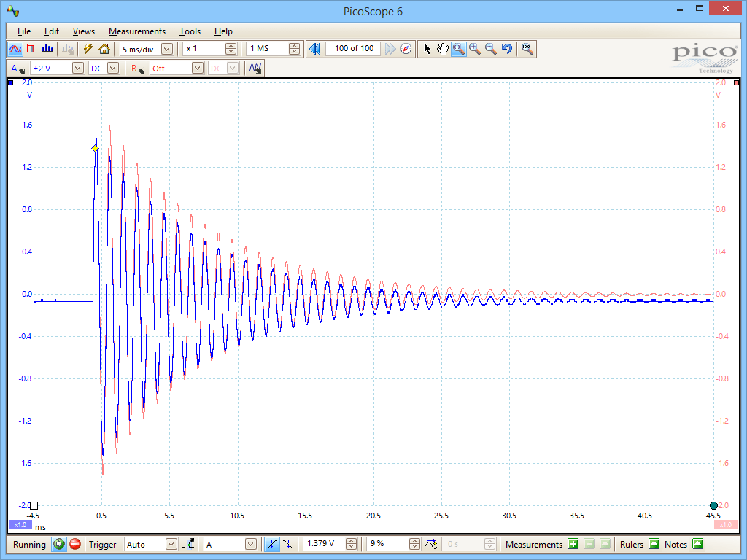Activate the zoom-in magnifier tool

[474, 49]
